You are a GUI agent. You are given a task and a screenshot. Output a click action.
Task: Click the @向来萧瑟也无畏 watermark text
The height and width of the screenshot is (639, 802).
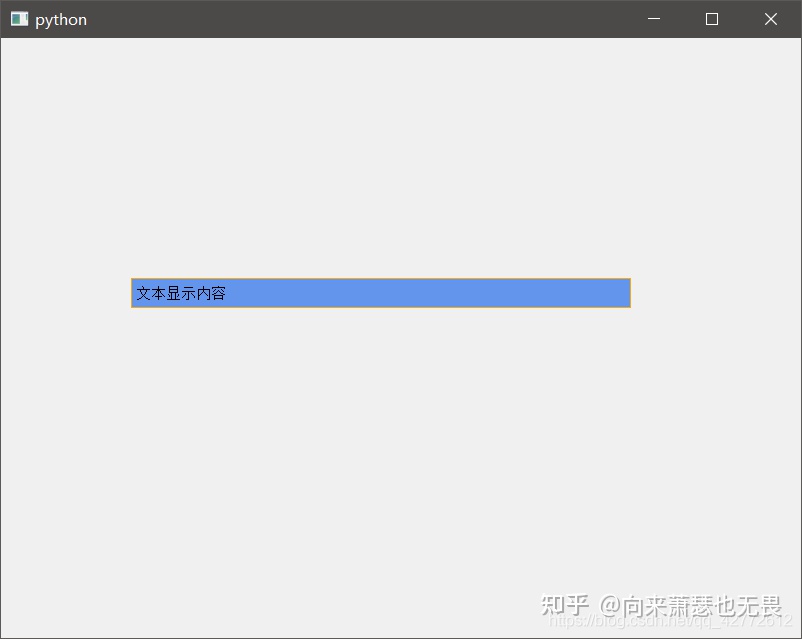690,606
